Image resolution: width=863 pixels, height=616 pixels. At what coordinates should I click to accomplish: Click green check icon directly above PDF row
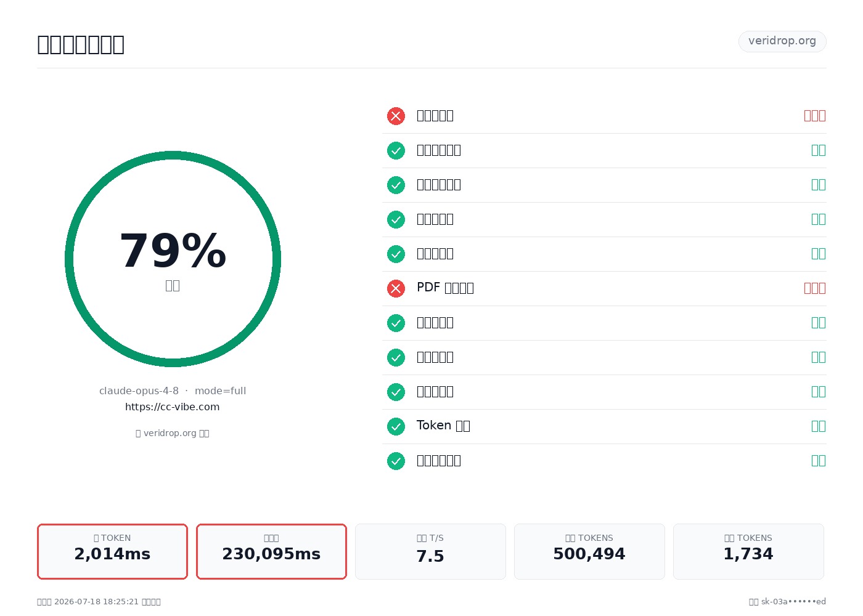pyautogui.click(x=396, y=254)
